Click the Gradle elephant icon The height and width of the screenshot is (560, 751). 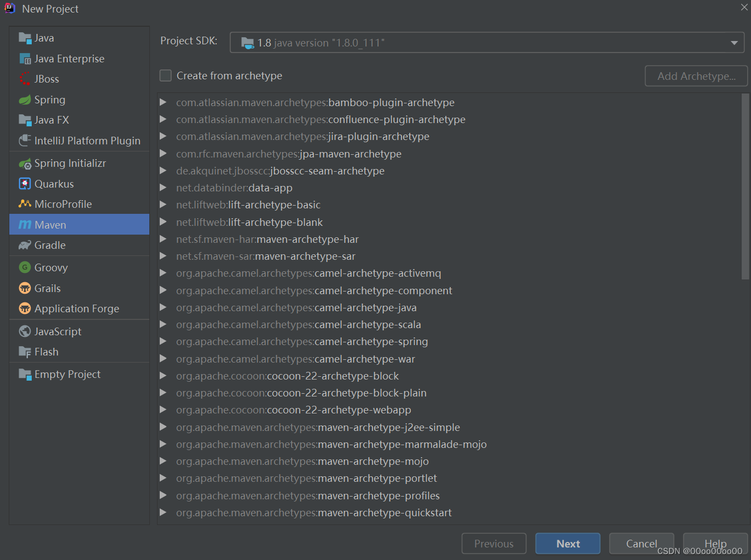pos(25,245)
